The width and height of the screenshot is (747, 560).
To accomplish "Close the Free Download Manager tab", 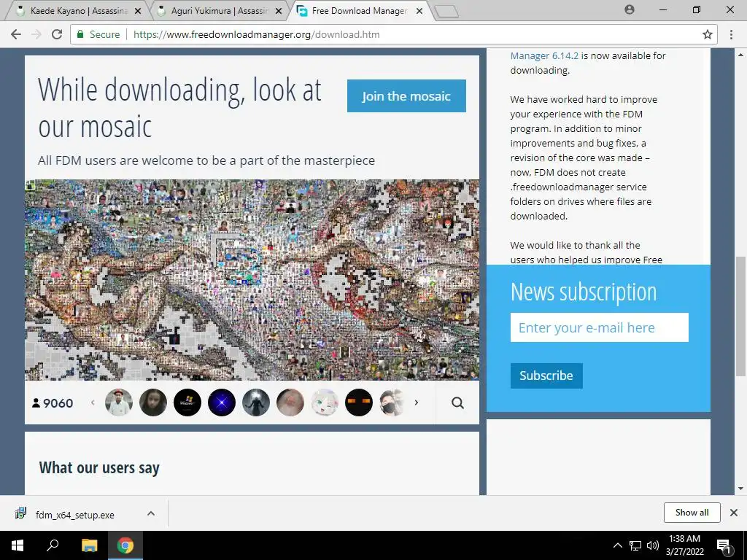I will [419, 10].
